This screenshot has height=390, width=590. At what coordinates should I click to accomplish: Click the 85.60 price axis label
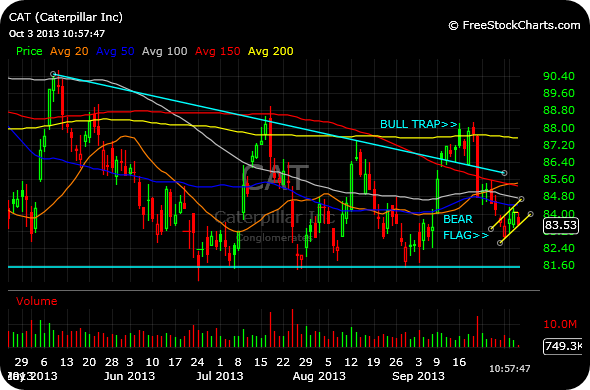tap(559, 179)
